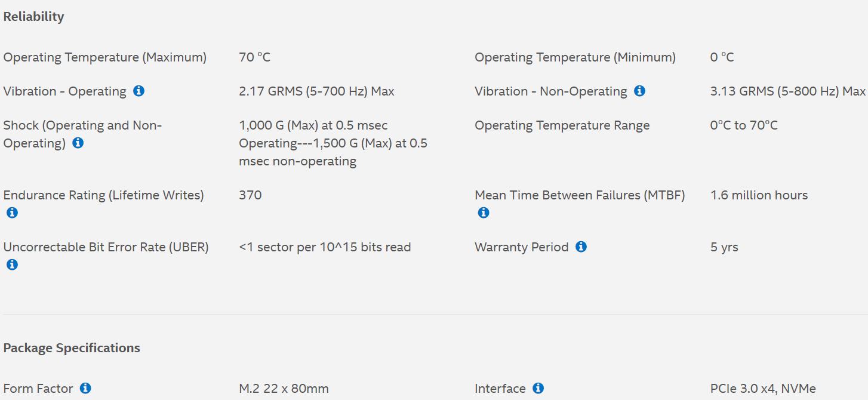Select the PCIe 3.0 x4, NVMe value
Screen dimensions: 868x400
[763, 389]
